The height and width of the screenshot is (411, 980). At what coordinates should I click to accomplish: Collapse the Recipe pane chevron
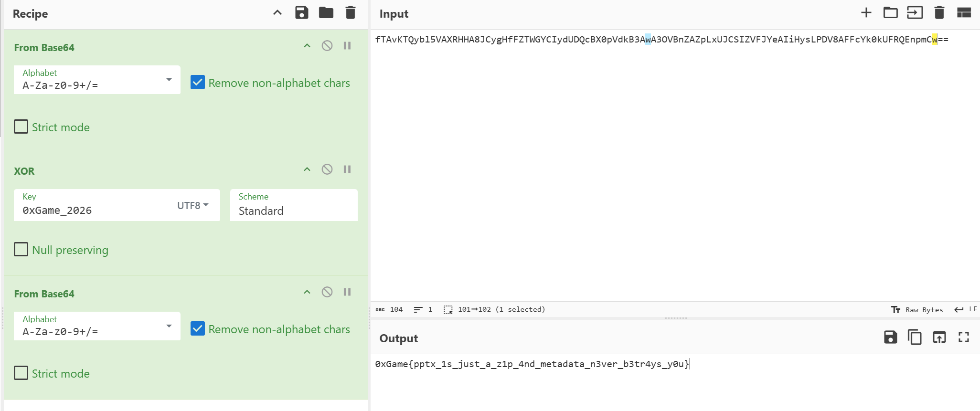(277, 13)
